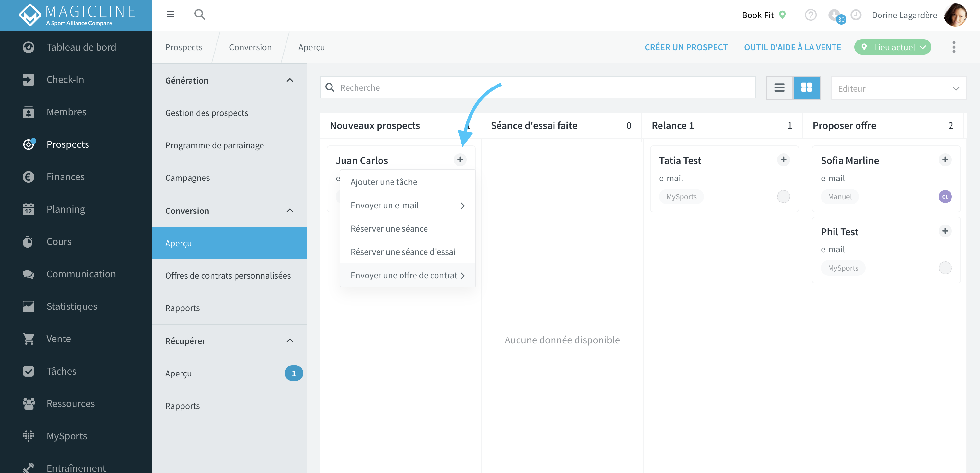Switch to list view toggle
Viewport: 980px width, 473px height.
(x=779, y=88)
